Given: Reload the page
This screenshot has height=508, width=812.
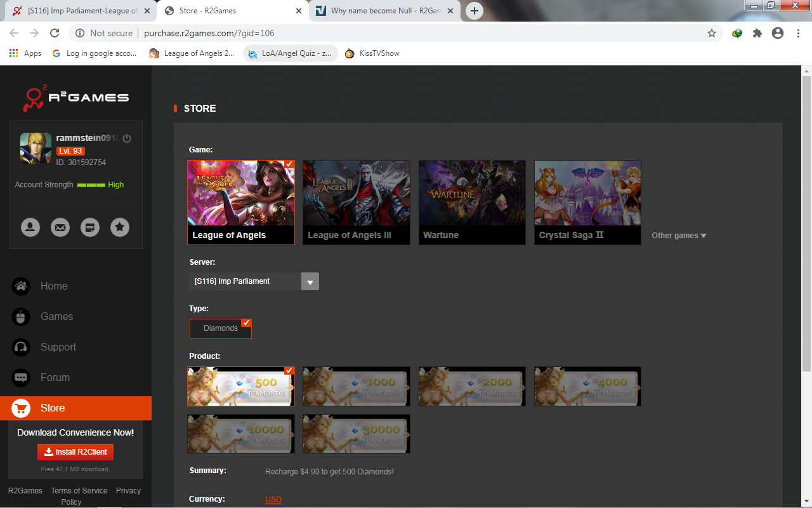Looking at the screenshot, I should tap(55, 33).
